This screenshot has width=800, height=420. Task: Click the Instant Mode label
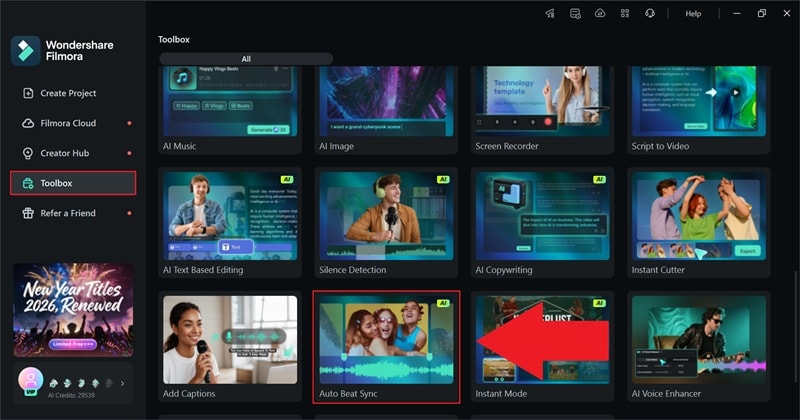point(501,393)
